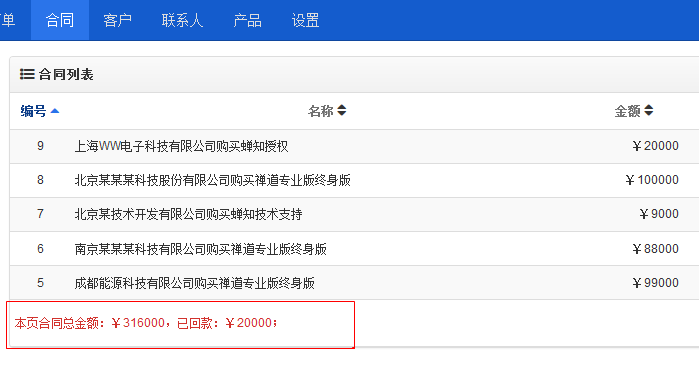Click the 合同列表 panel title
The width and height of the screenshot is (699, 384).
pyautogui.click(x=66, y=74)
